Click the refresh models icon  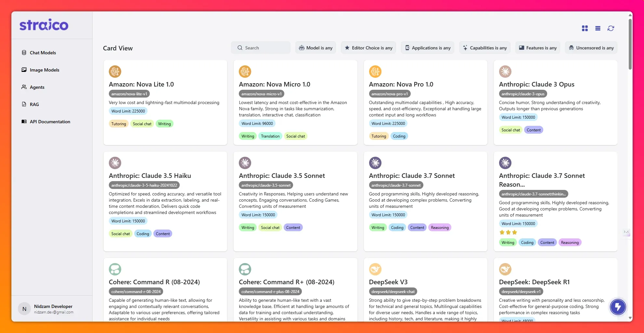pyautogui.click(x=611, y=28)
